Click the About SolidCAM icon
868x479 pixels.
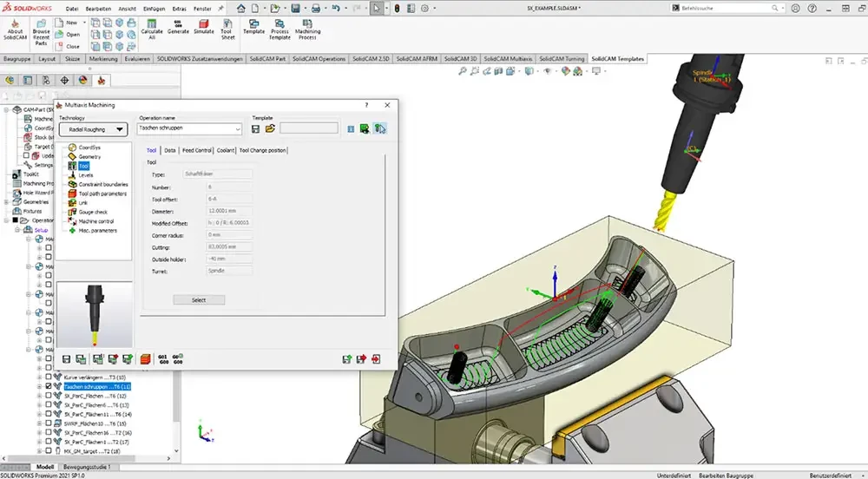15,30
